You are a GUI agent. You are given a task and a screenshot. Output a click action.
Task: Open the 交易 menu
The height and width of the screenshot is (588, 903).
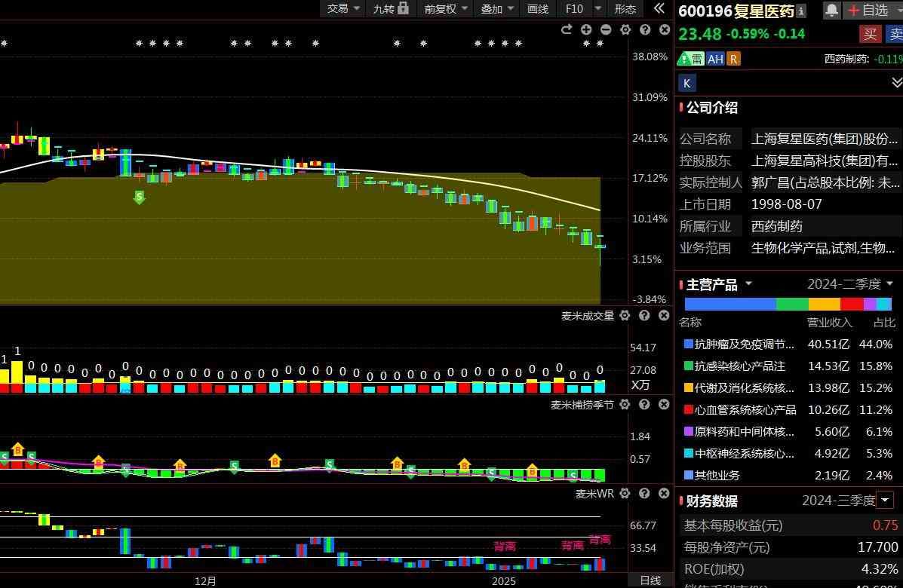coord(343,8)
